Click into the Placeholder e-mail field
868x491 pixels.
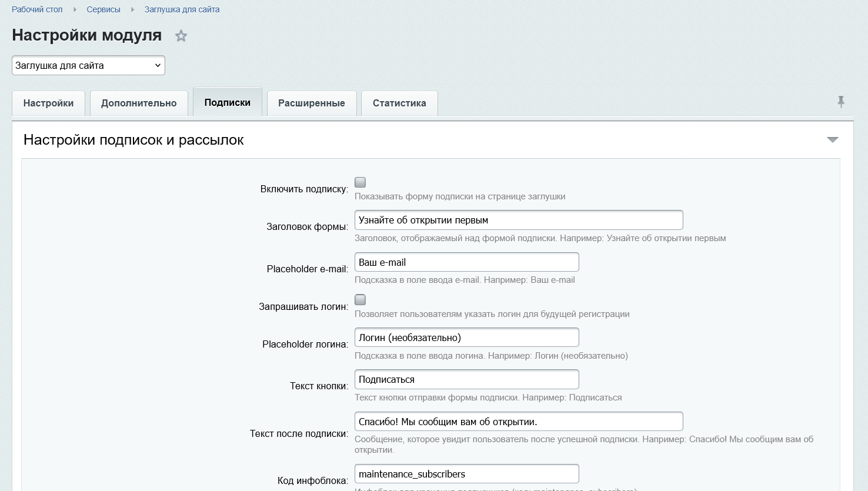tap(467, 262)
